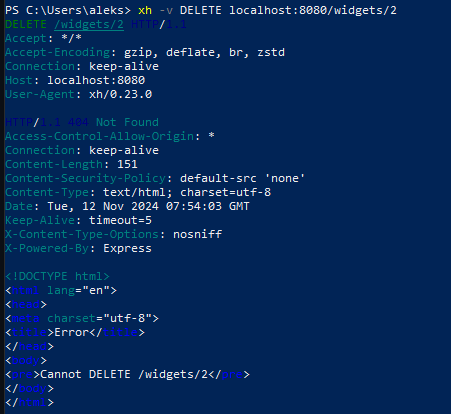Click the -v flag in the command
Image resolution: width=451 pixels, height=414 pixels.
[x=166, y=11]
